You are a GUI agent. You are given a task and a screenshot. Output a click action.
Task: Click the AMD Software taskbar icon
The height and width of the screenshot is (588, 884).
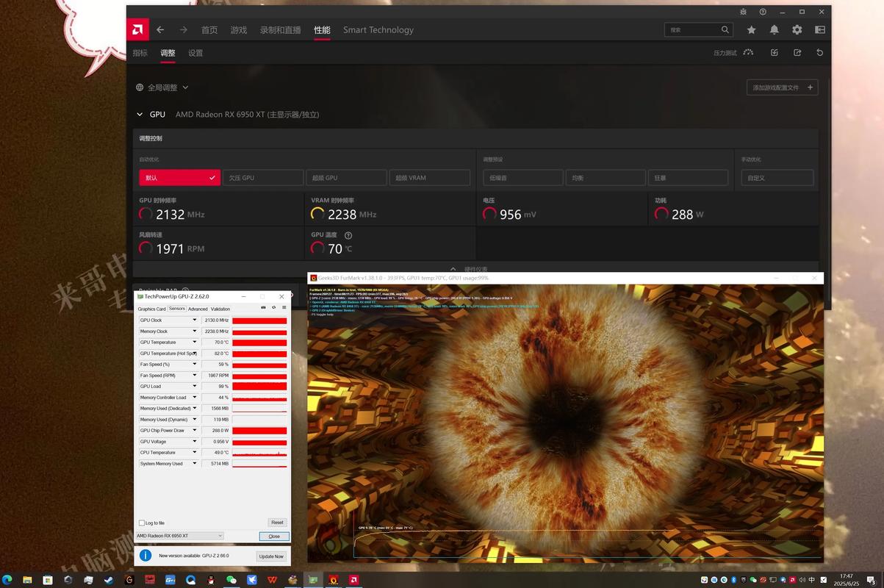(354, 580)
